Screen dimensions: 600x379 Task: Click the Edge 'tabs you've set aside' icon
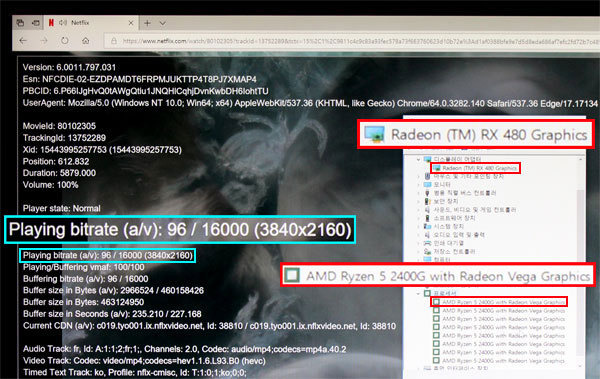tap(20, 23)
